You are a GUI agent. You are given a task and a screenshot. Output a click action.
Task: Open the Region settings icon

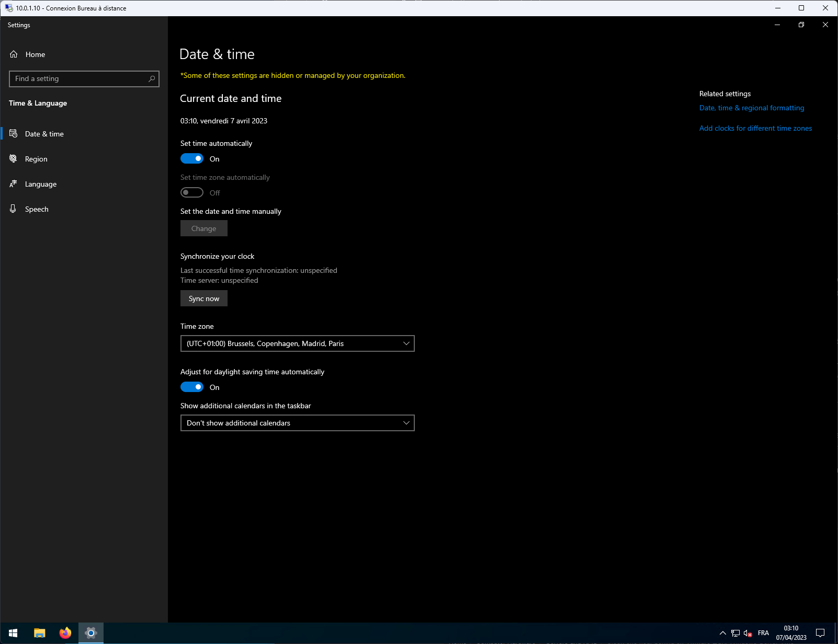pos(14,159)
